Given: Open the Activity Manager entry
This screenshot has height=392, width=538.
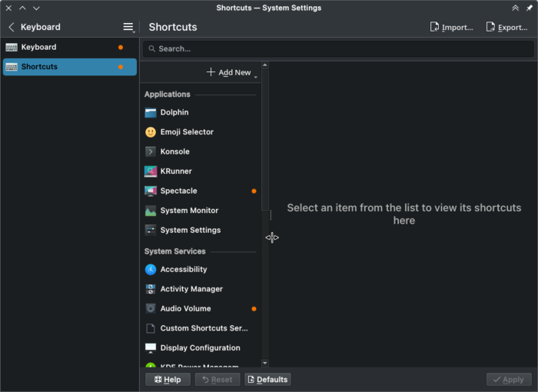Looking at the screenshot, I should coord(191,289).
